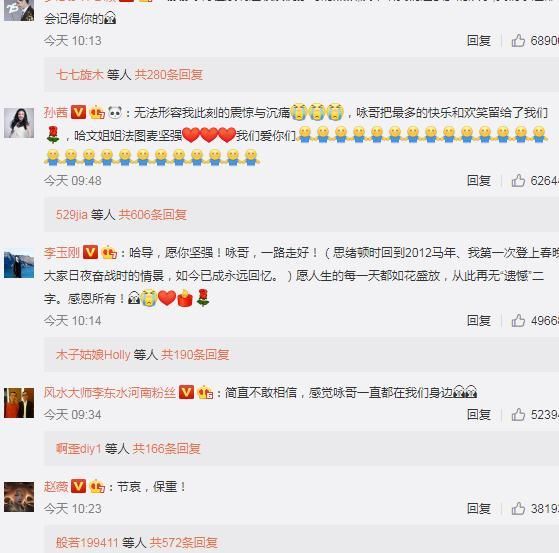Screen dimensions: 559x553
Task: Expand 共166条回复 under 风水大师 comment
Action: 166,449
